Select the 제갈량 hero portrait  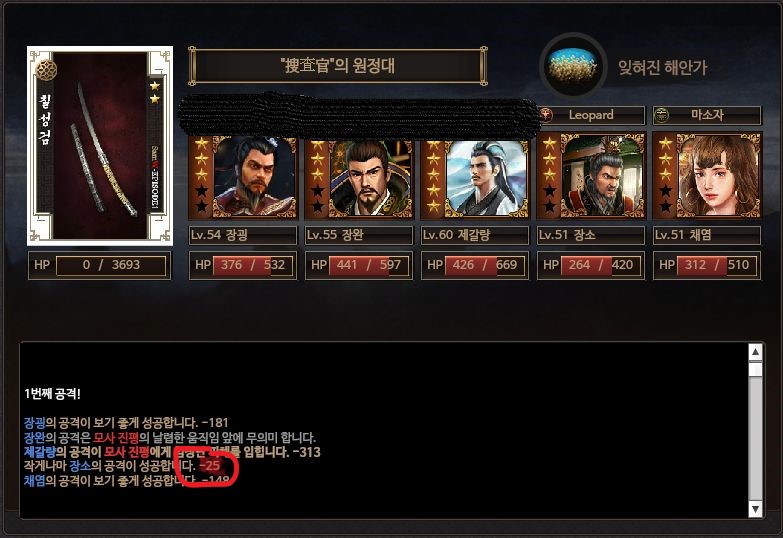click(475, 176)
